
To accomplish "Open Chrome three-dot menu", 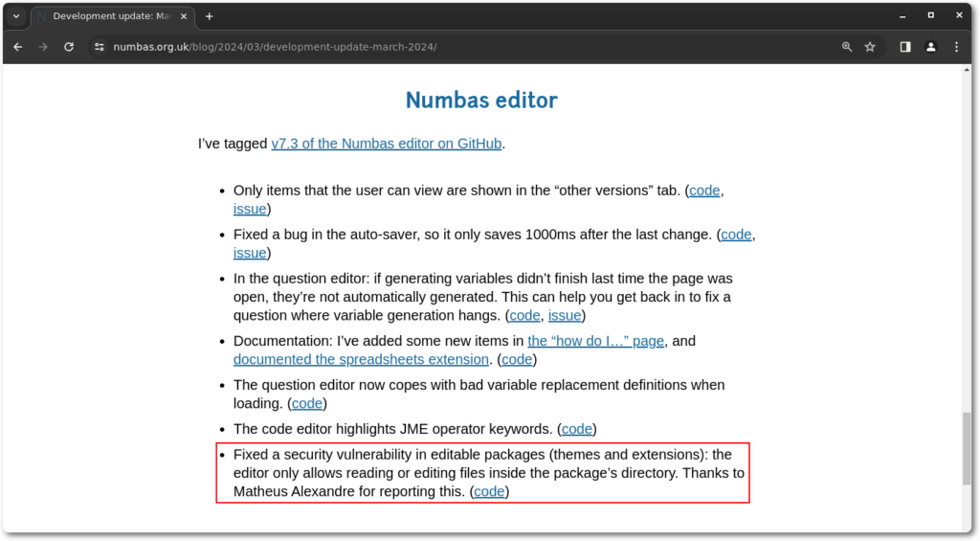I will coord(956,47).
